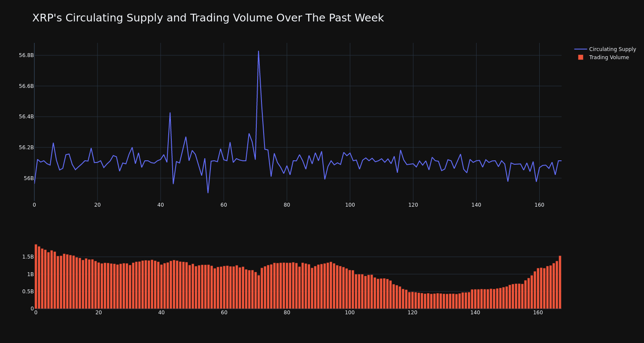Click the x-axis label 20 on upper chart
Viewport: 644px width, 343px height.
point(97,205)
